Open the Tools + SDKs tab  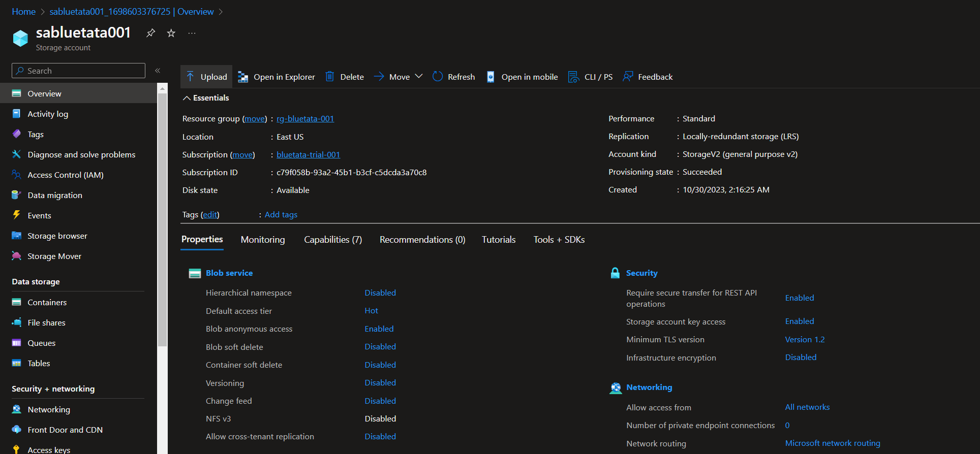[559, 240]
